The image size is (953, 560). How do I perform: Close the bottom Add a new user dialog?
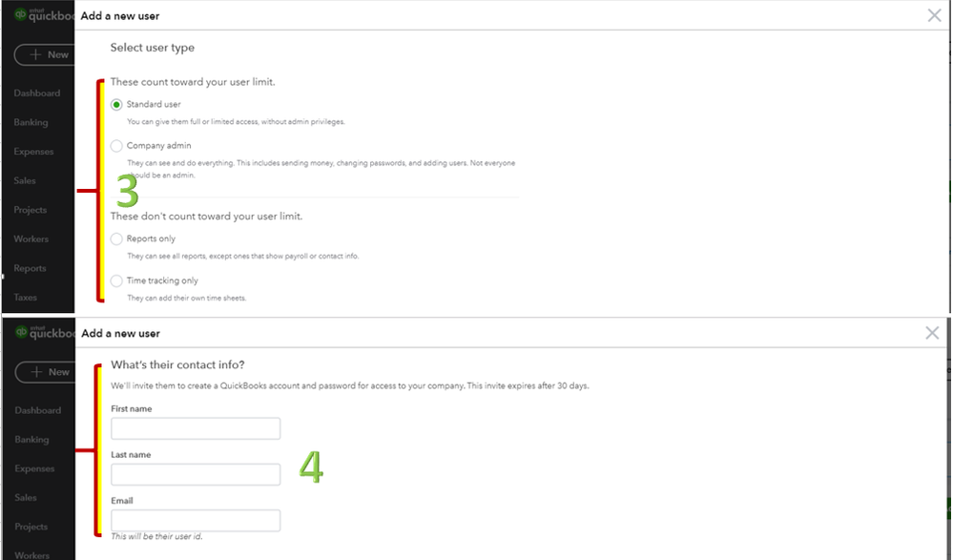pyautogui.click(x=932, y=333)
